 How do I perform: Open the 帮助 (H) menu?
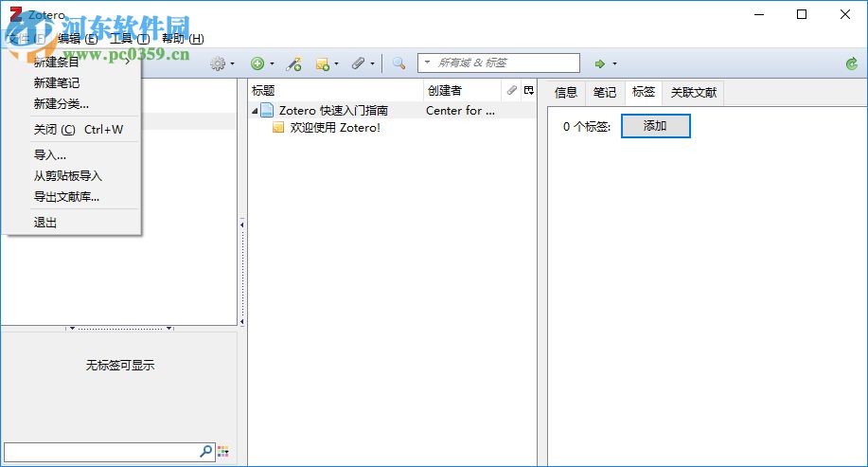183,39
